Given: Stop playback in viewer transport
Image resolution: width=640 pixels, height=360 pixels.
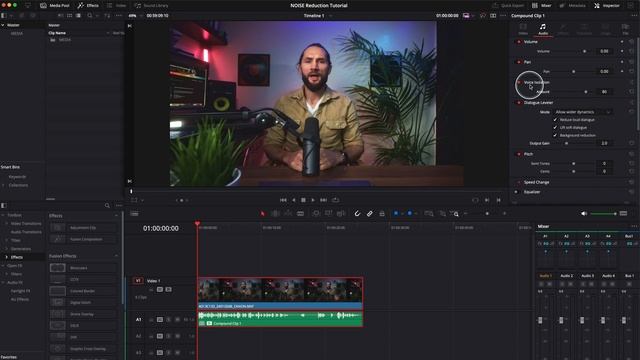Looking at the screenshot, I should pos(303,200).
